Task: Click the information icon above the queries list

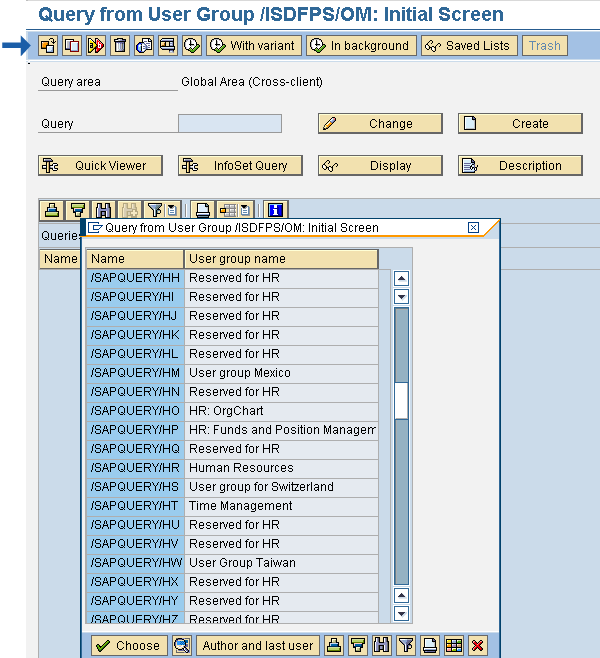Action: click(x=276, y=210)
